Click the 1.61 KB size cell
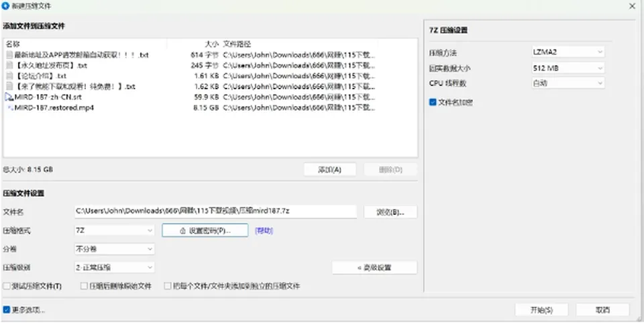644x323 pixels. (207, 76)
